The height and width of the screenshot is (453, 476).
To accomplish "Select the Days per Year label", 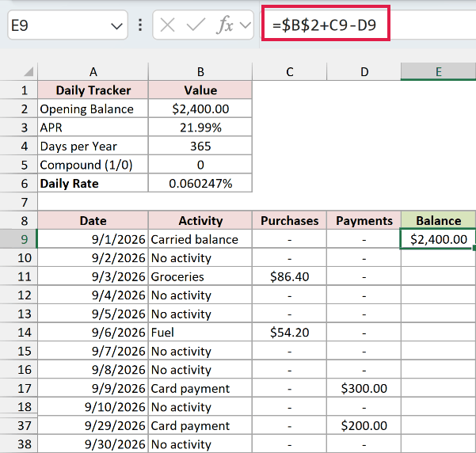I will (93, 146).
